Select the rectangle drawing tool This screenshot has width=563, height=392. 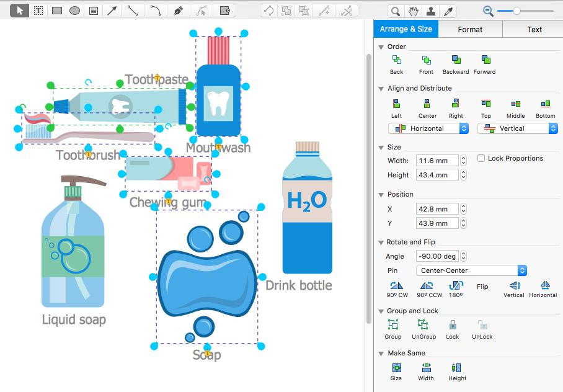tap(56, 11)
